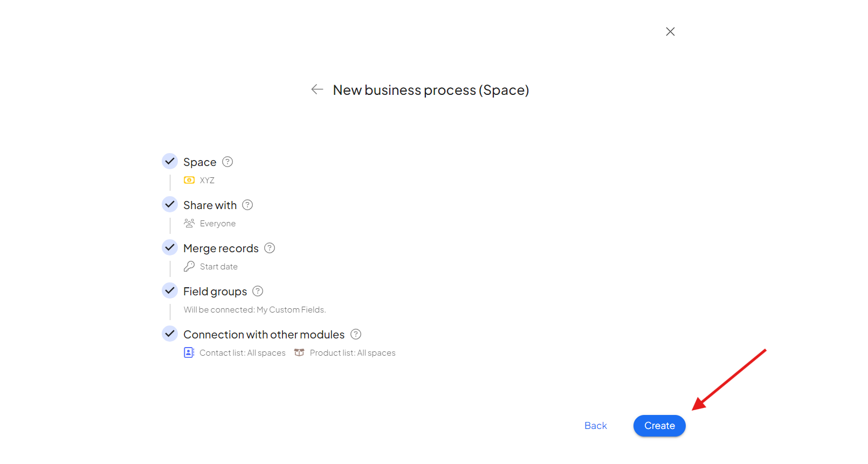Viewport: 868px width, 464px height.
Task: Open the Connection with other modules step
Action: (264, 335)
